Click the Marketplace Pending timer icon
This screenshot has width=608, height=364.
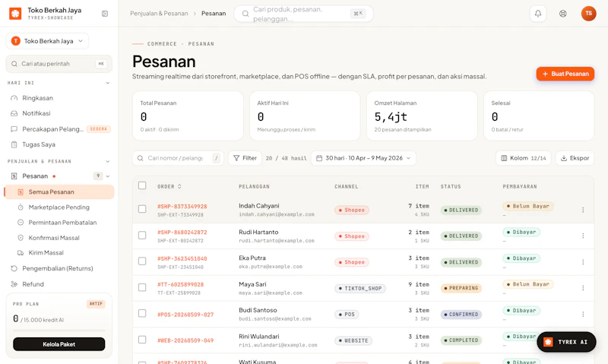pyautogui.click(x=21, y=207)
